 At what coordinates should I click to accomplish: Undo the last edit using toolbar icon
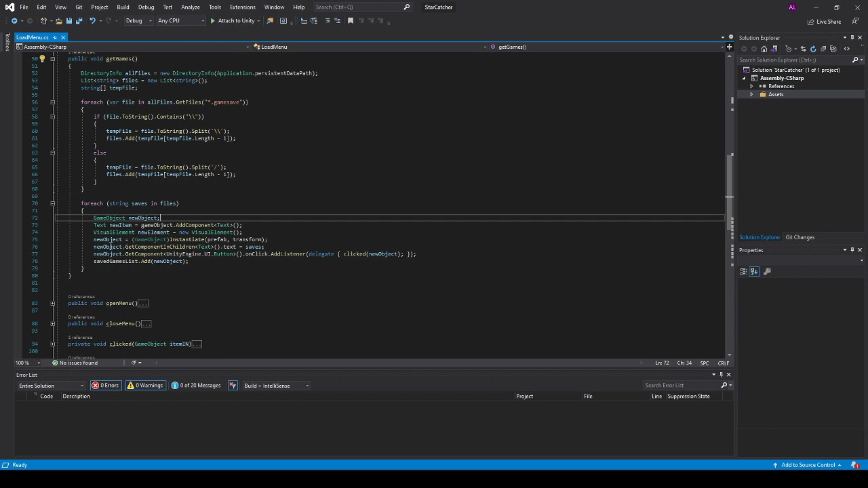point(92,21)
